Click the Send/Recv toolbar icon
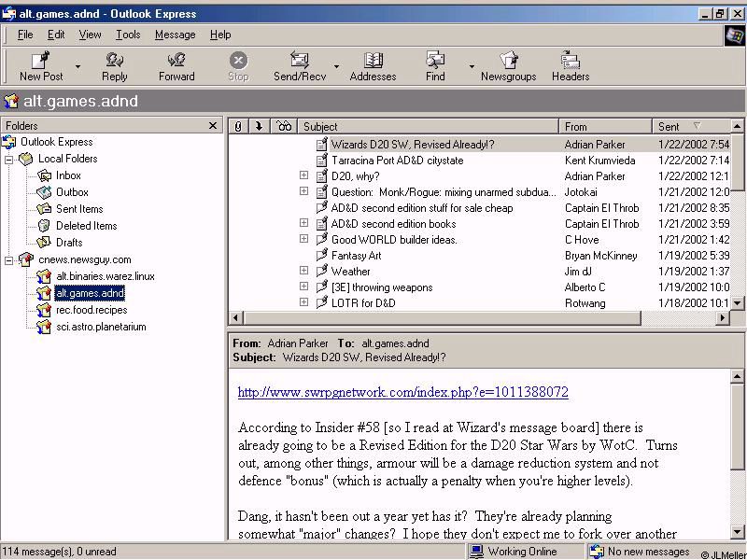 (299, 61)
